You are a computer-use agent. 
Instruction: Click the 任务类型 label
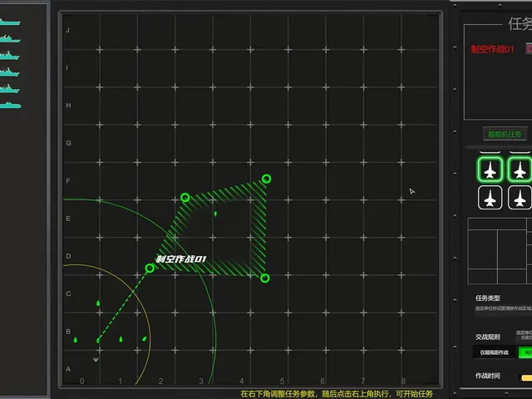pos(488,298)
